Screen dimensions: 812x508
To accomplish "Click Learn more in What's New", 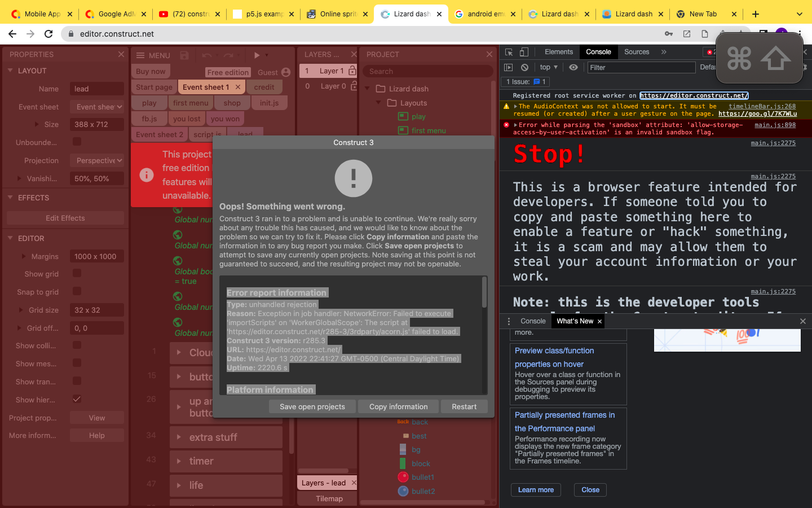I will click(536, 490).
